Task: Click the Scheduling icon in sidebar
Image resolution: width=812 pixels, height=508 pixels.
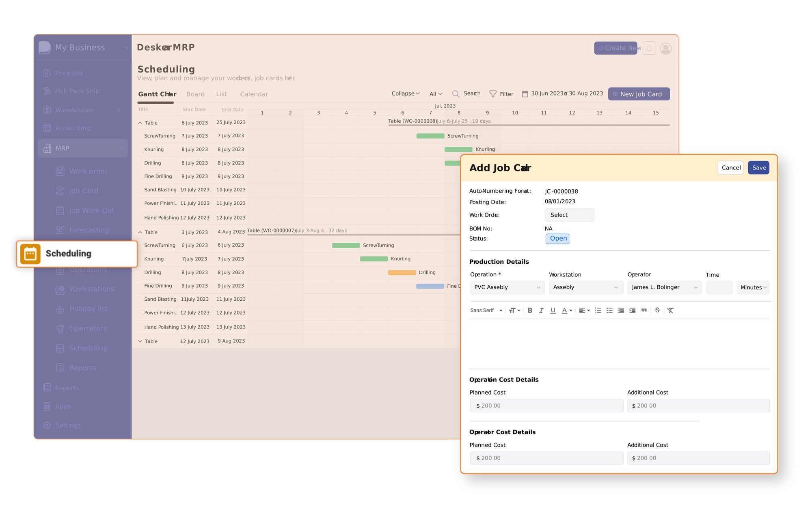Action: click(31, 254)
